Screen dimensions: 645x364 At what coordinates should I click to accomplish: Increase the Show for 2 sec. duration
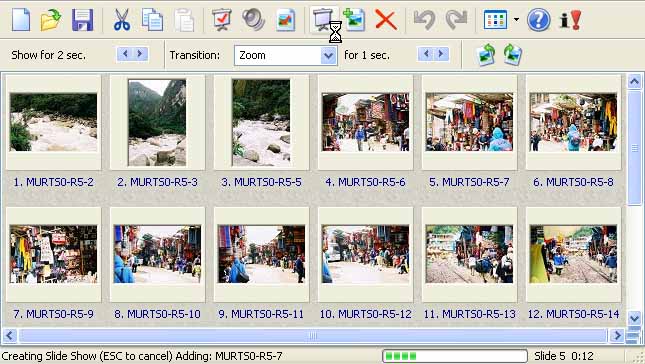pyautogui.click(x=140, y=54)
